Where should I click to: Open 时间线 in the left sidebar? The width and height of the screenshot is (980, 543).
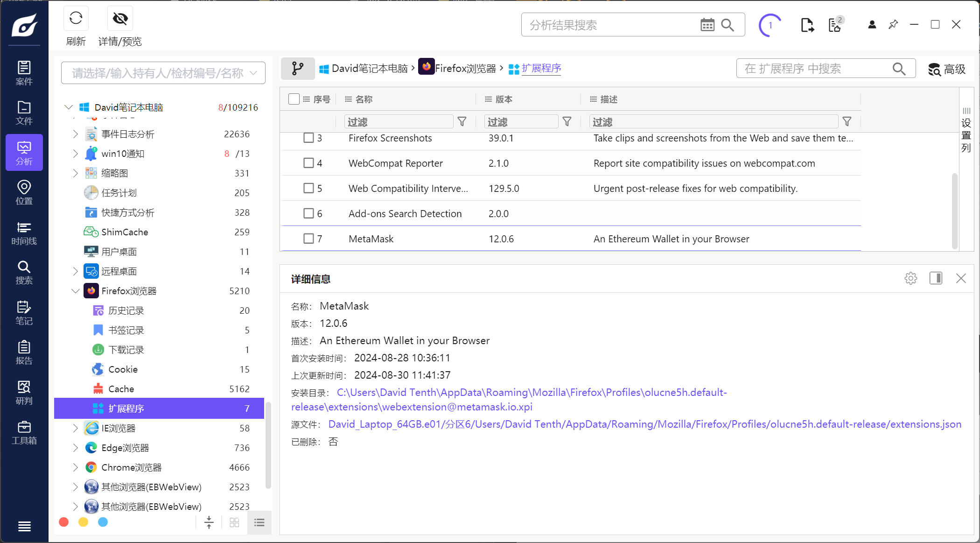pos(24,233)
